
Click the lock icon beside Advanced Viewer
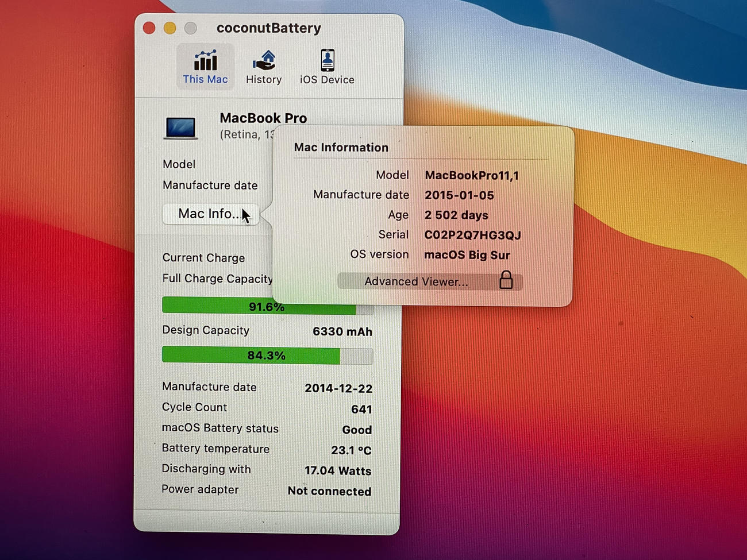tap(506, 280)
